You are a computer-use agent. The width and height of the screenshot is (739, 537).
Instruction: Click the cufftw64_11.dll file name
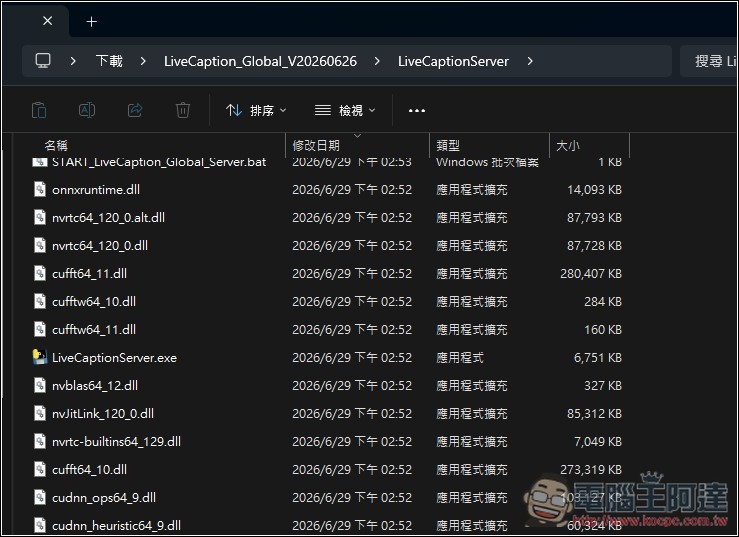pyautogui.click(x=94, y=329)
